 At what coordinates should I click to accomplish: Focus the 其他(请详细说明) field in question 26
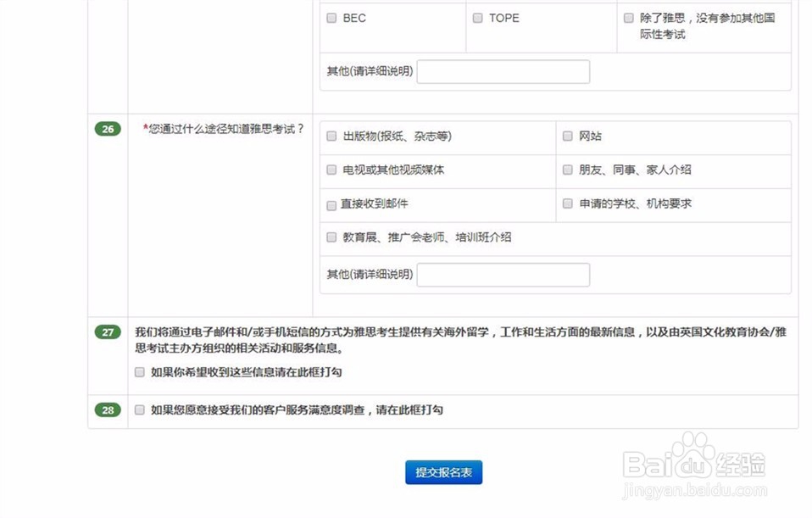pyautogui.click(x=503, y=275)
